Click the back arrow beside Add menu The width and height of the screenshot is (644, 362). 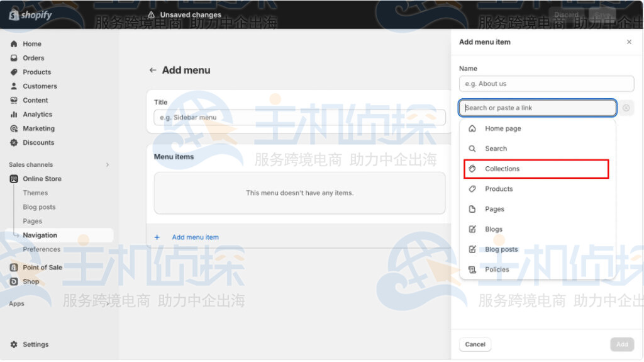(152, 71)
